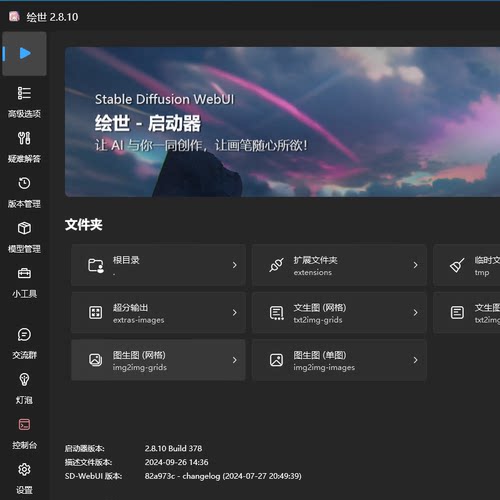Click the Stable Diffusion WebUI banner image
This screenshot has width=500, height=500.
tap(282, 122)
